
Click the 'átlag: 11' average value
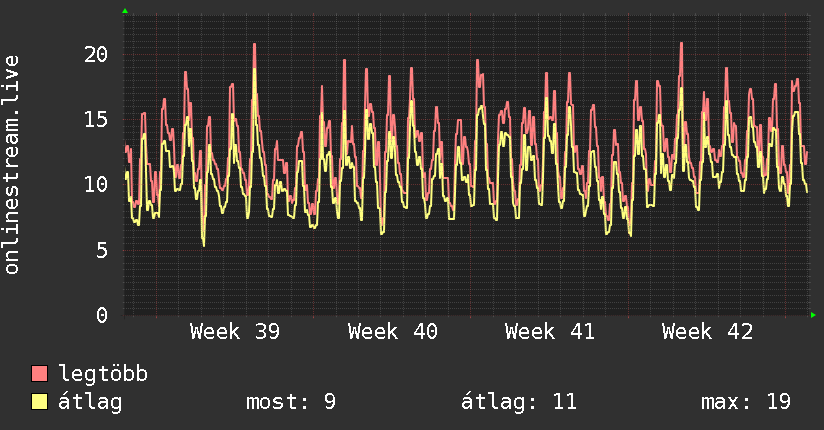[x=519, y=402]
